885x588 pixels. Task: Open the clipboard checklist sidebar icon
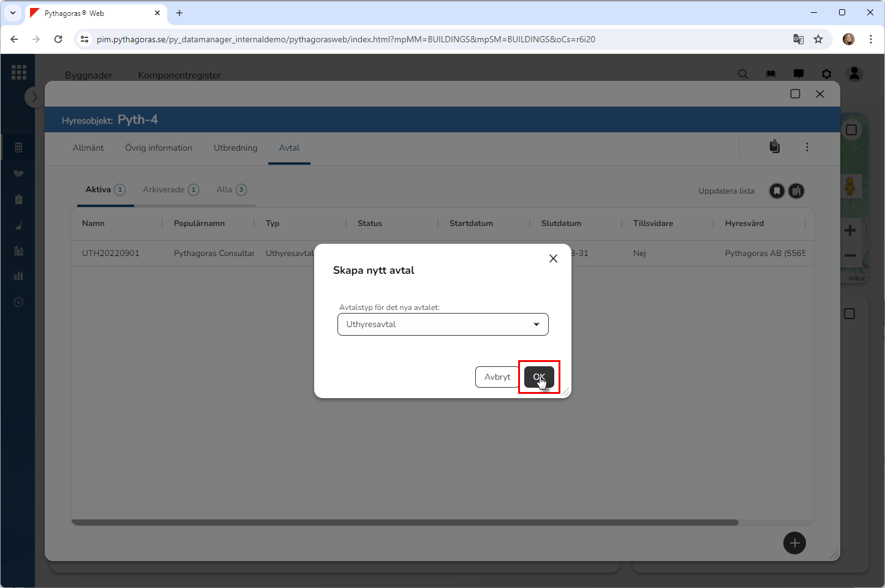coord(18,200)
